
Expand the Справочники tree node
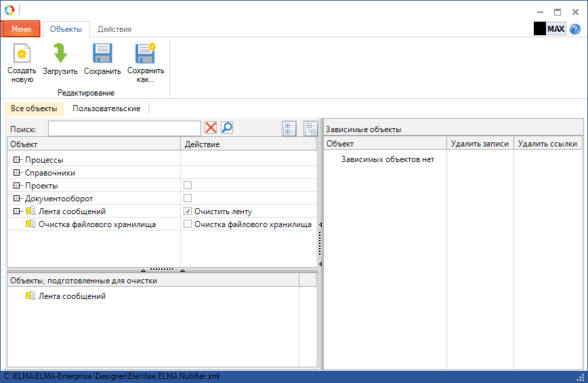click(17, 173)
